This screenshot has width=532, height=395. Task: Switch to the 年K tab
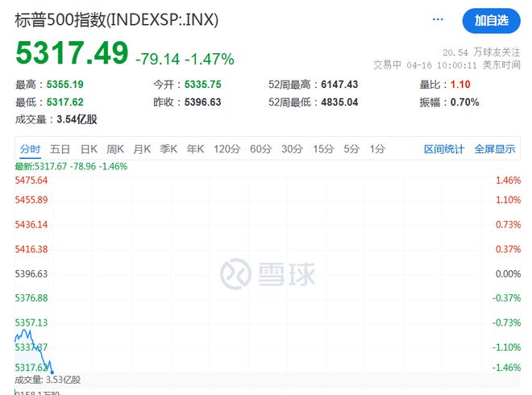[x=195, y=149]
